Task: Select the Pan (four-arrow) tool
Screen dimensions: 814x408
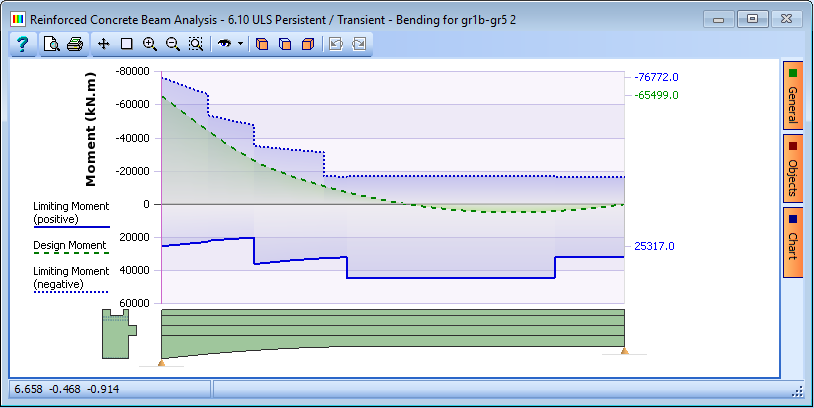Action: point(103,44)
